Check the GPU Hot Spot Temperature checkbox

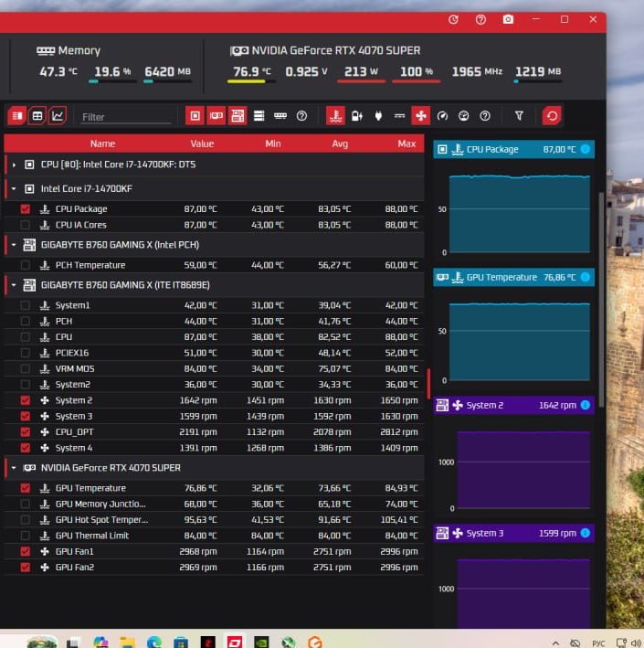point(26,520)
